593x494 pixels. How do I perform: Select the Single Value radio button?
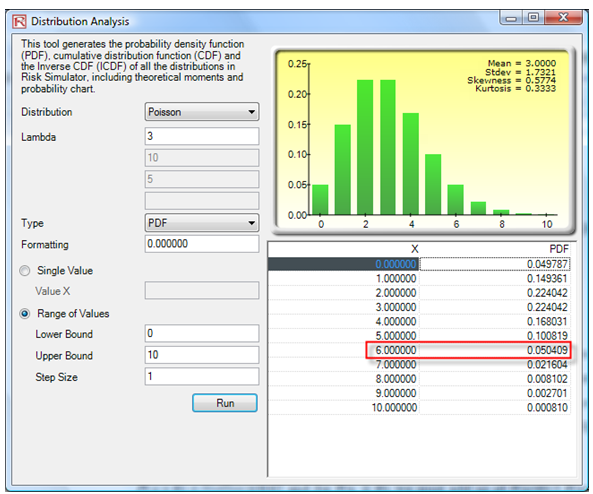coord(25,271)
